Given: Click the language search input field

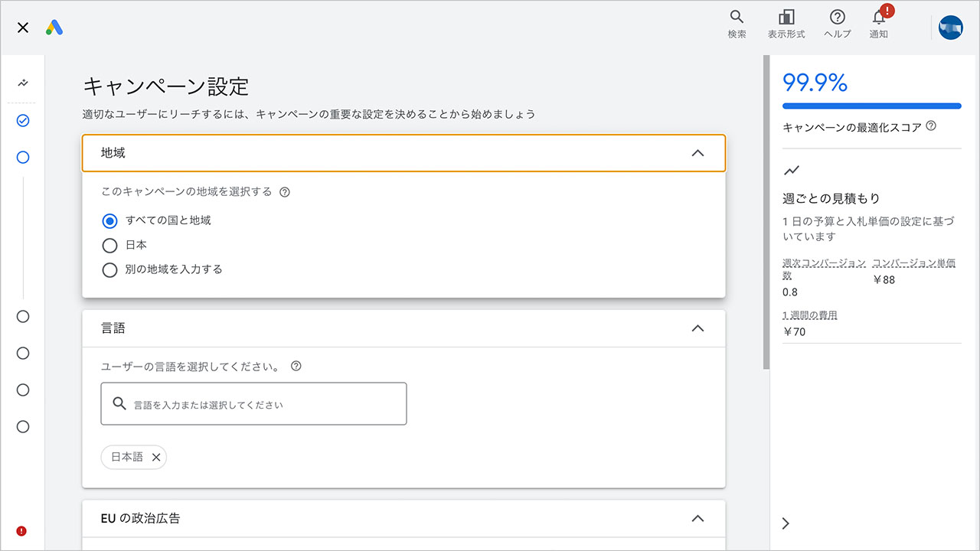Looking at the screenshot, I should pos(253,403).
